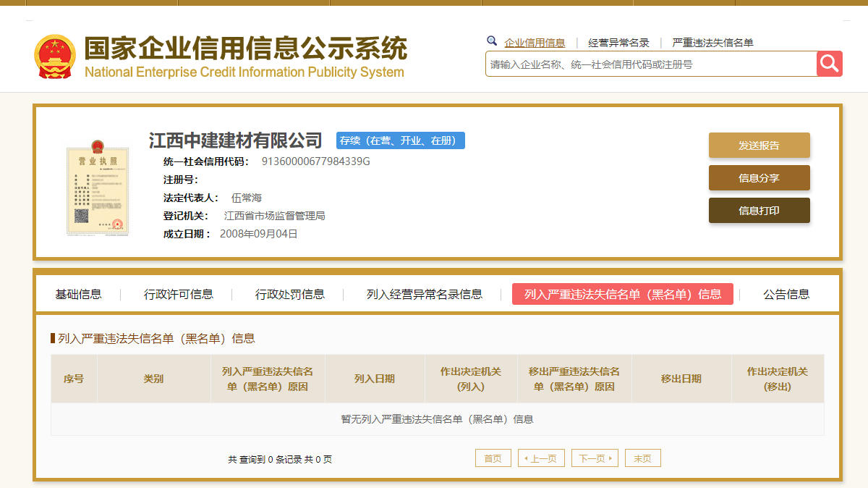Click the 国家企业信用信息公示系统 site title

click(x=246, y=48)
